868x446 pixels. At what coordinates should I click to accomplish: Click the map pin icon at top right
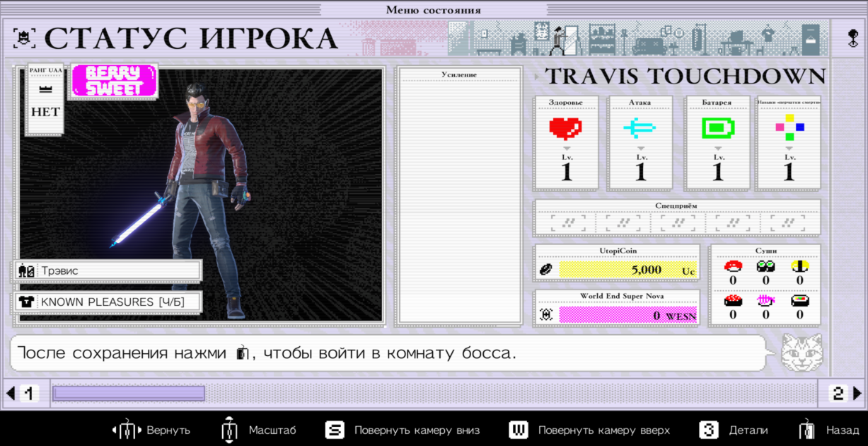[x=852, y=38]
